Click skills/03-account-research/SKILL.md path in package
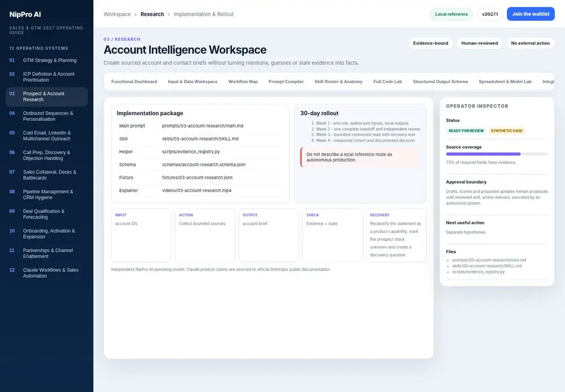The image size is (565, 392). 200,139
